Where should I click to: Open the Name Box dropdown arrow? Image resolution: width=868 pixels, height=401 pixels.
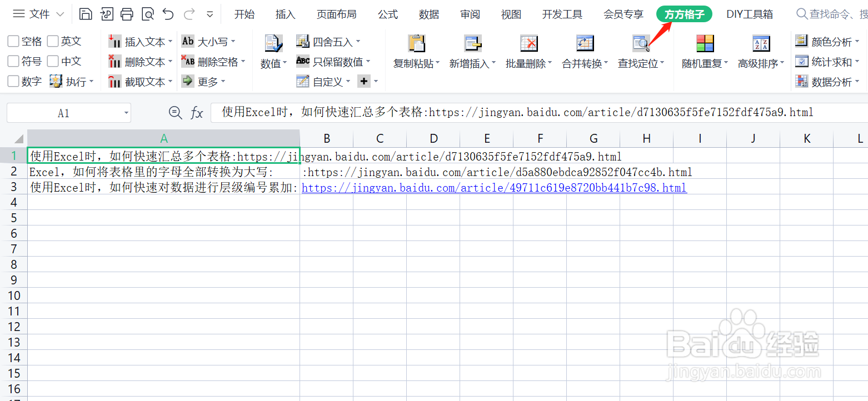(126, 113)
